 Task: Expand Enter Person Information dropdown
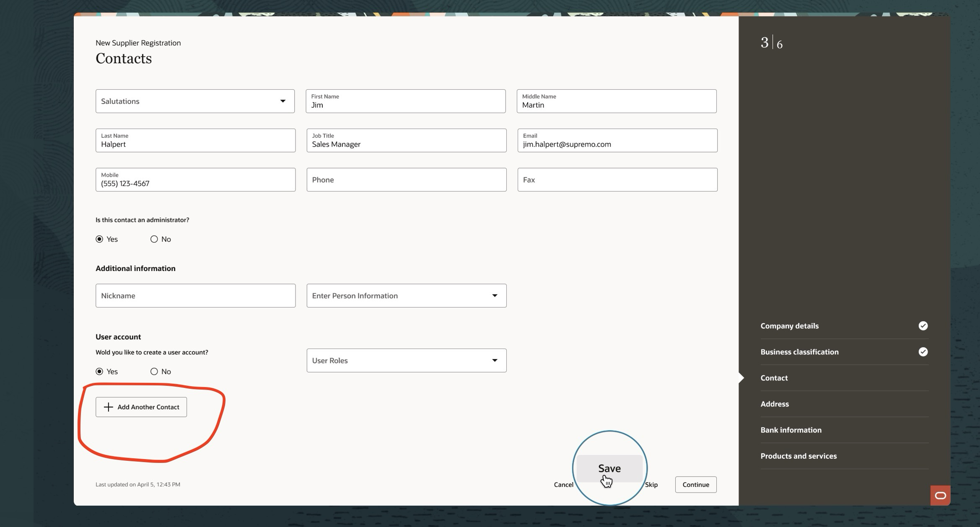pos(406,296)
